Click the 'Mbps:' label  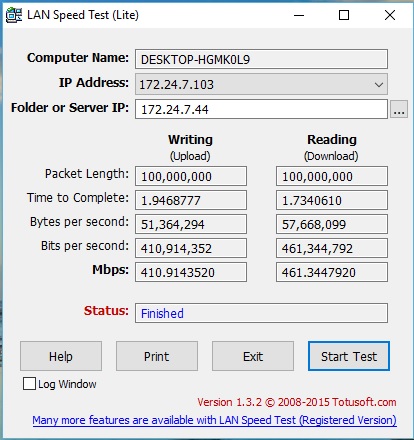coord(110,270)
